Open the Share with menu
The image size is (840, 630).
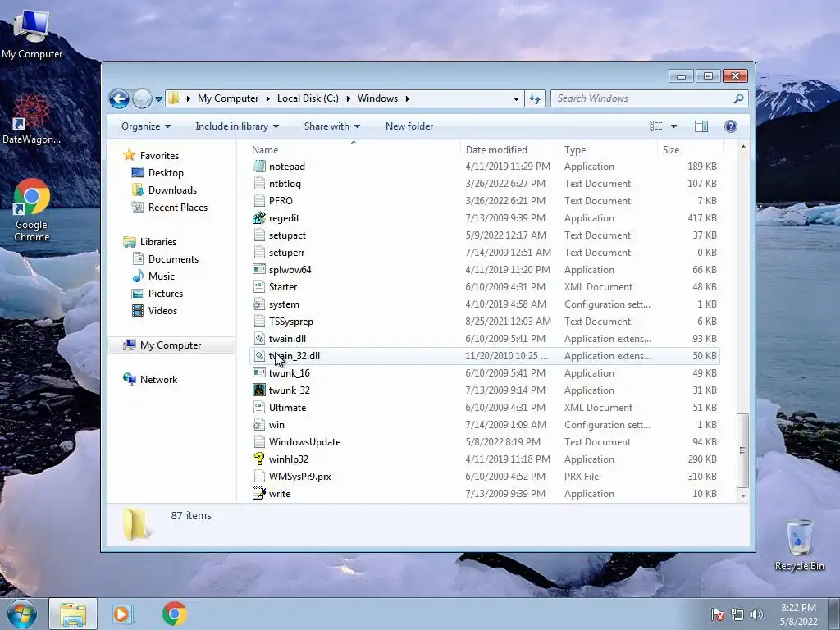tap(331, 126)
